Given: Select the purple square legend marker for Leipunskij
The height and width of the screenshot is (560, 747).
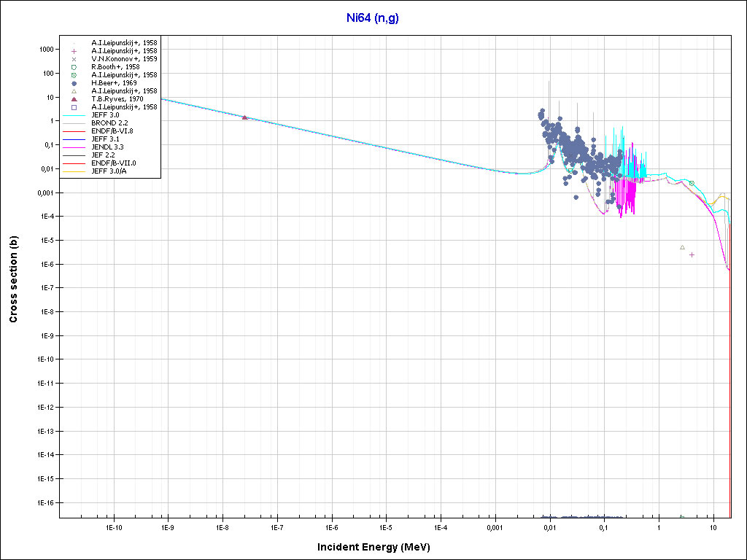Looking at the screenshot, I should pyautogui.click(x=74, y=107).
